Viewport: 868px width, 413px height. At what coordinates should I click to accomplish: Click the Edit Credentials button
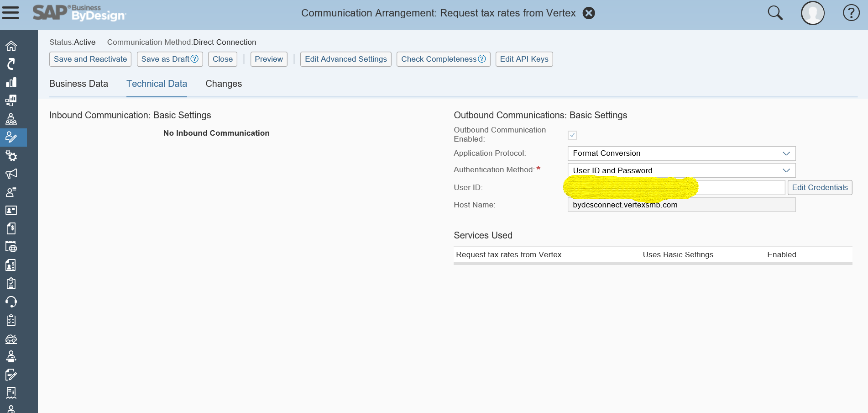820,188
